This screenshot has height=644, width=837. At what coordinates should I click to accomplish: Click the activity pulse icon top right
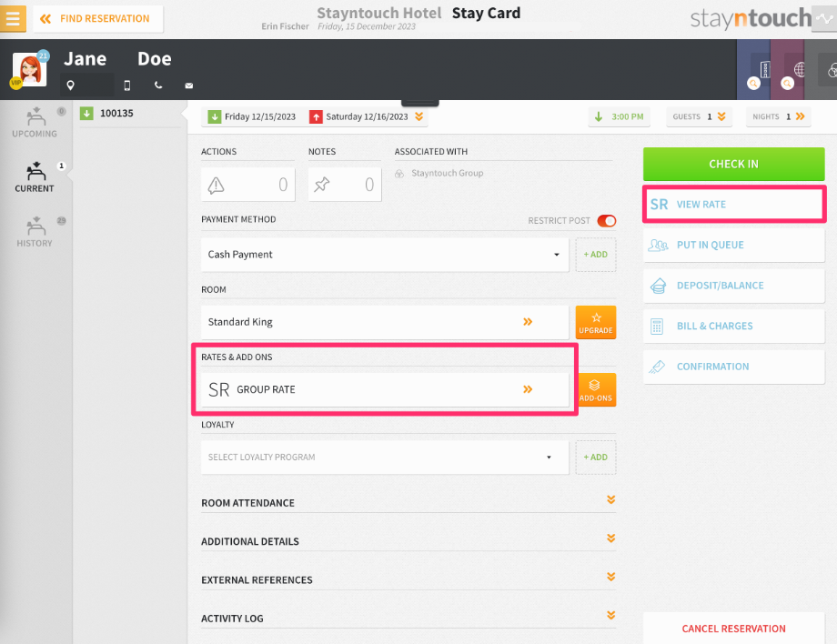click(x=825, y=19)
